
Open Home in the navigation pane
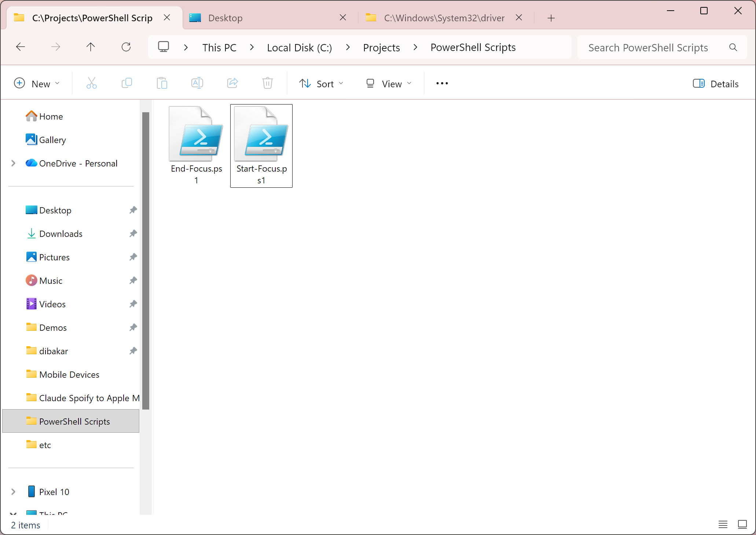51,116
